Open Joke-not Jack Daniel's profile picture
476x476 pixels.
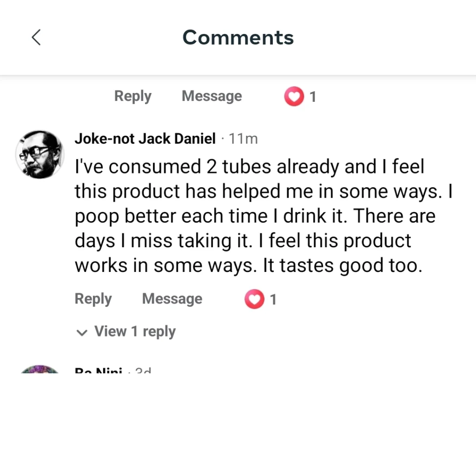coord(40,154)
